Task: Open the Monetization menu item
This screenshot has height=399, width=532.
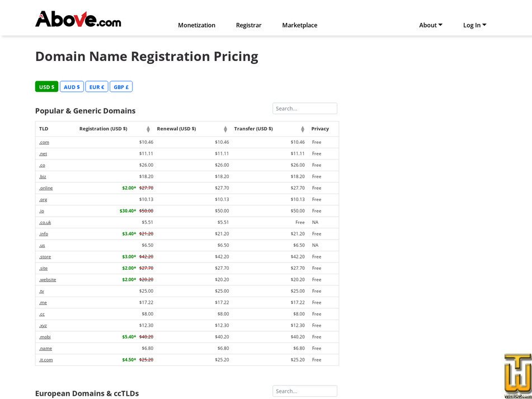Action: coord(196,25)
